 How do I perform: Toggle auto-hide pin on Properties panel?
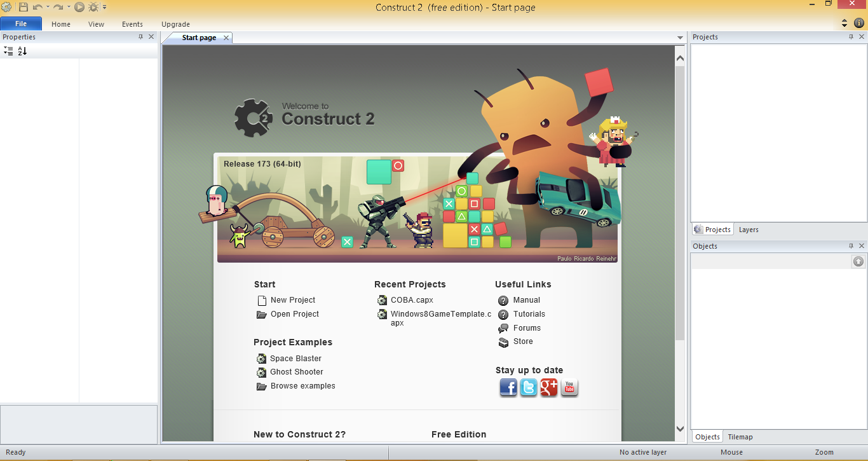(141, 37)
